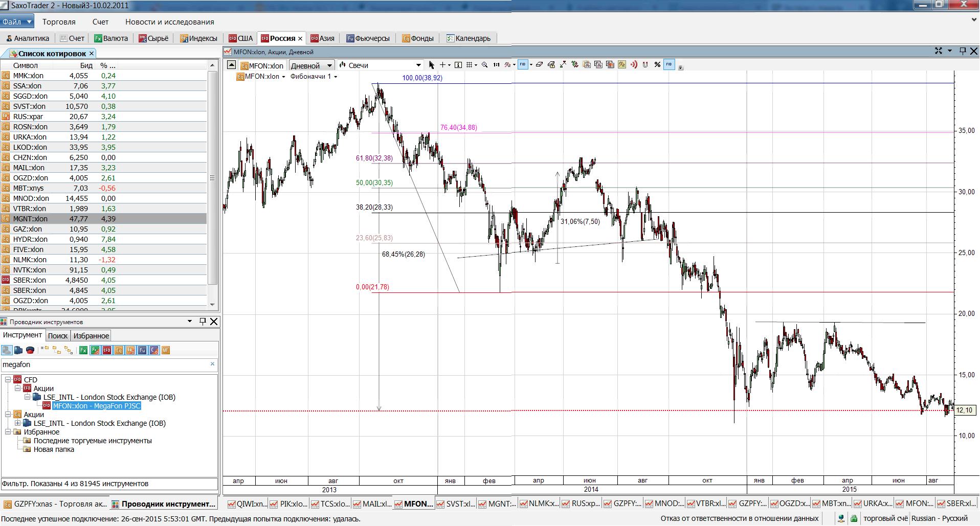Viewport: 980px width, 526px height.
Task: Toggle the MF mutual funds filter
Action: pos(166,350)
